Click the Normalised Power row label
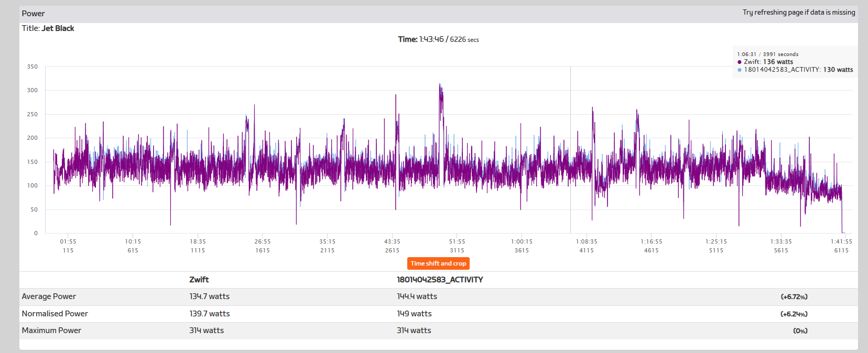The height and width of the screenshot is (353, 868). pyautogui.click(x=55, y=314)
